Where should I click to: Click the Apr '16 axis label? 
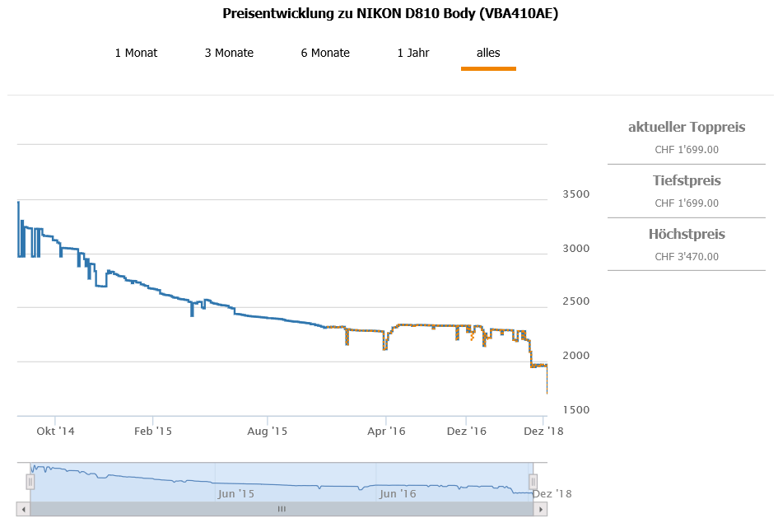(x=386, y=432)
